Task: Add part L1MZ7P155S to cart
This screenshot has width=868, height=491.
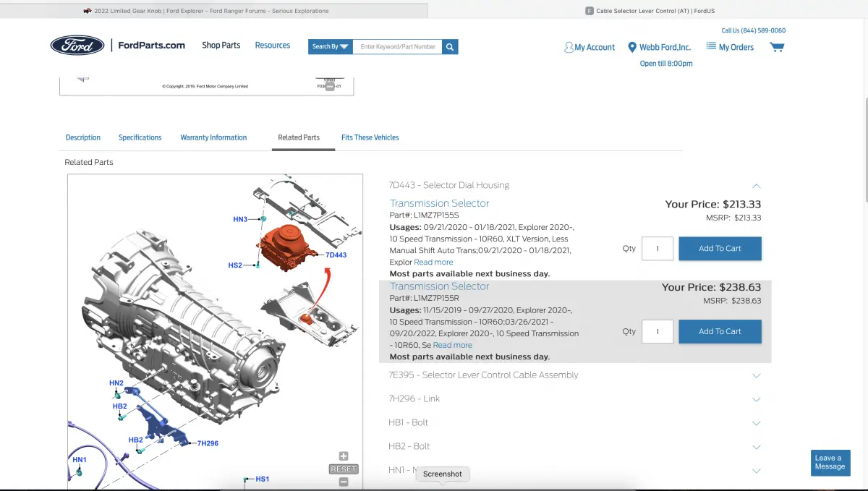Action: (720, 248)
